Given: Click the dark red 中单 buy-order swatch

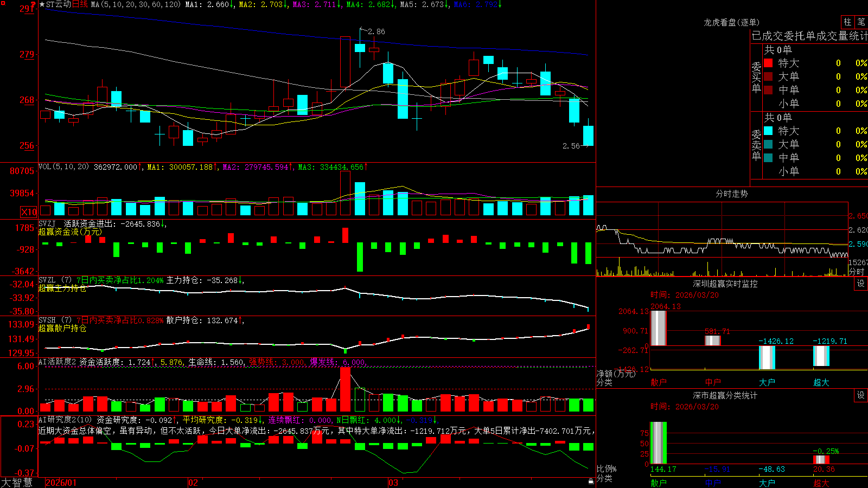Looking at the screenshot, I should tap(768, 90).
